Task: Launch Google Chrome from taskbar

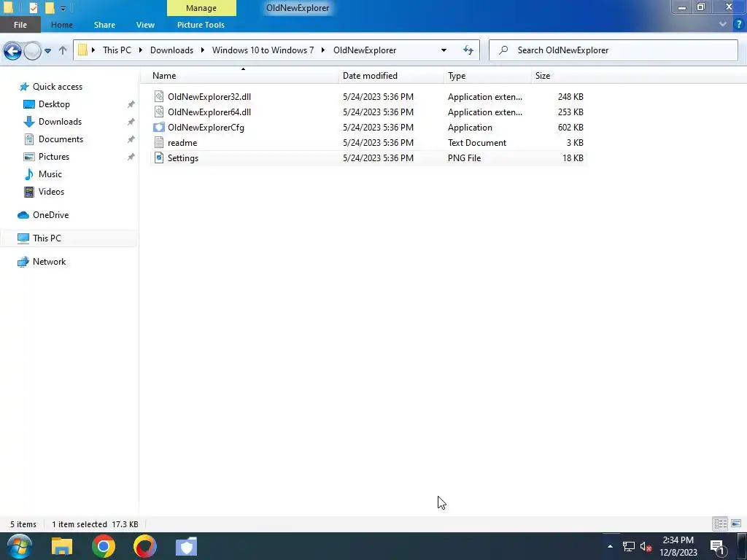Action: tap(104, 546)
